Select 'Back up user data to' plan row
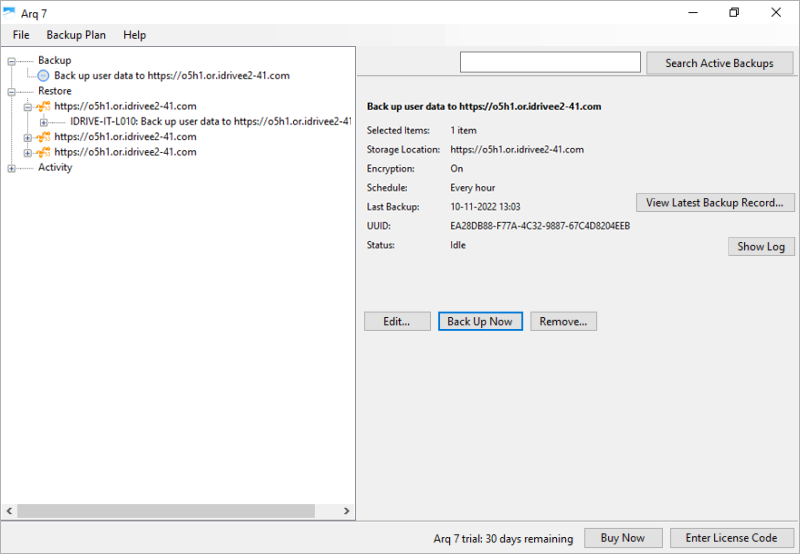The image size is (800, 554). click(172, 75)
